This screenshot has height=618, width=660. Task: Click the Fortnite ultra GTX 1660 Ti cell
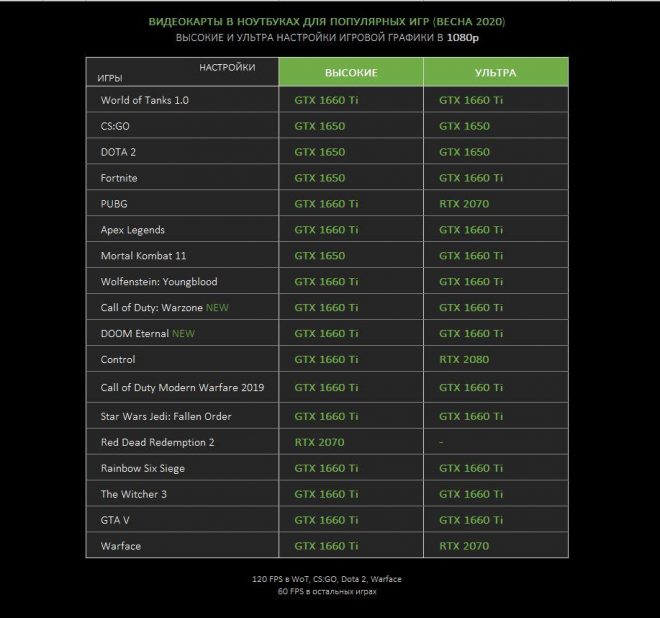tap(496, 178)
